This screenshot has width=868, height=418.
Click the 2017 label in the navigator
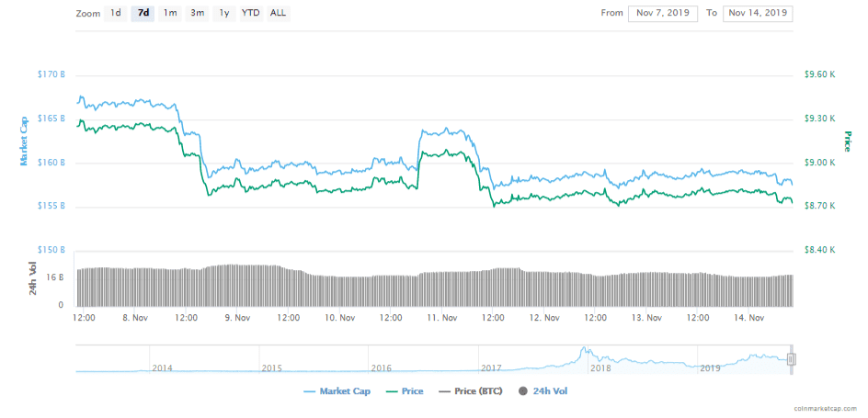(x=491, y=367)
